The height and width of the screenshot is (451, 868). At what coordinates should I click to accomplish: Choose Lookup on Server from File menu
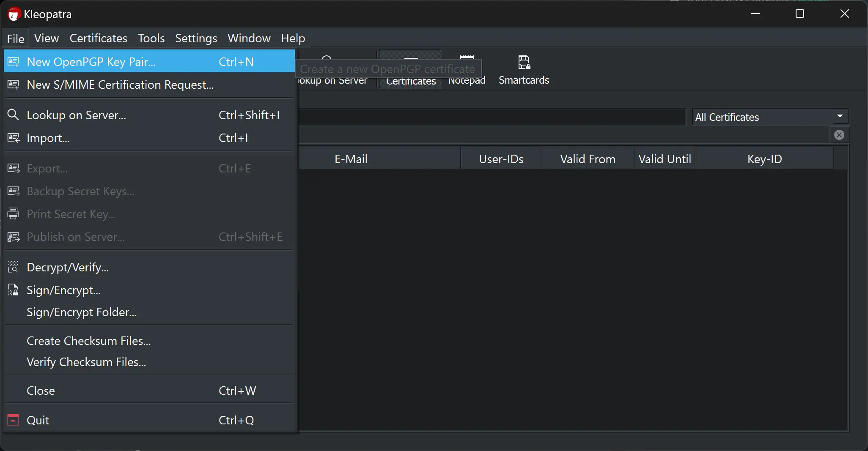click(x=149, y=115)
